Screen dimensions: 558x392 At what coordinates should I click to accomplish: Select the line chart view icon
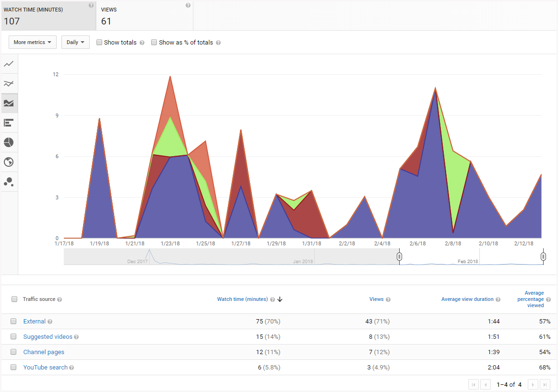coord(9,64)
